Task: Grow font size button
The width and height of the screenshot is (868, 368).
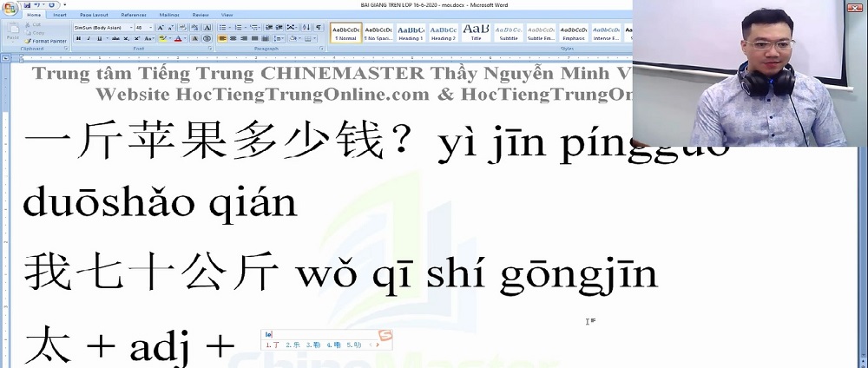Action: 161,28
